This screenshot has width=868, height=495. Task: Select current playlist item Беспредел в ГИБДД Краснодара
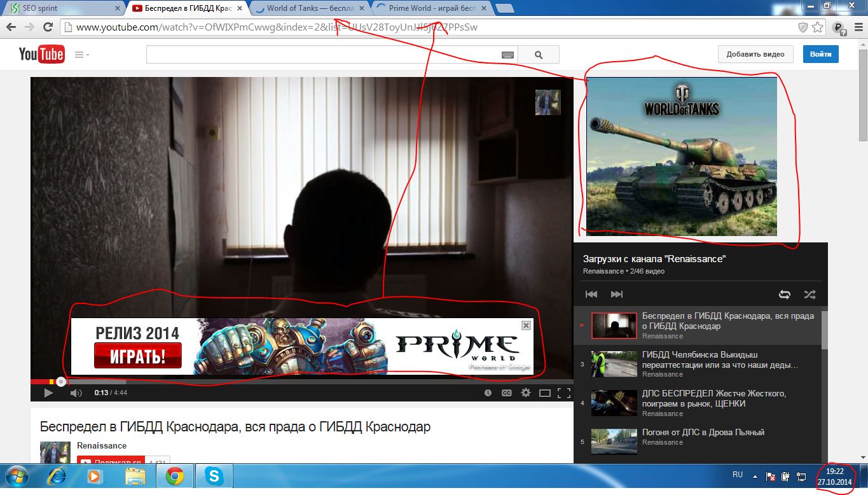[697, 326]
